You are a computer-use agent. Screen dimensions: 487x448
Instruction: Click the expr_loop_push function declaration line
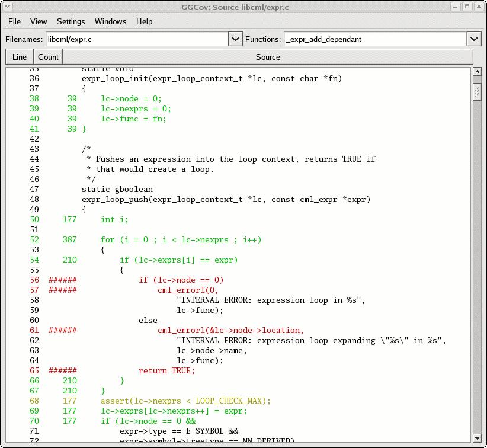(226, 200)
